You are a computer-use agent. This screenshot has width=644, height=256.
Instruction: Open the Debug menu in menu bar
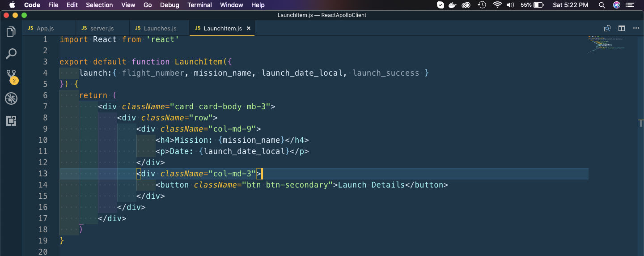[169, 5]
